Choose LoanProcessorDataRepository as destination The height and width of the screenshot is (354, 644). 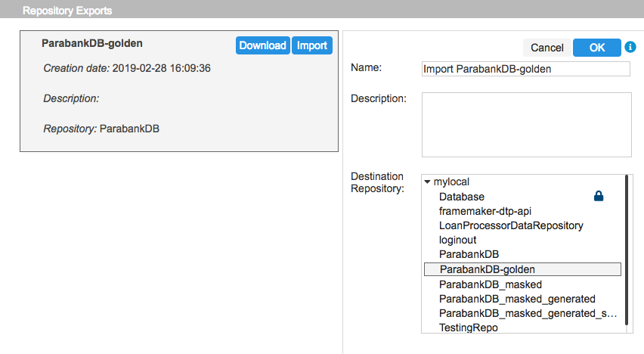[x=511, y=225]
